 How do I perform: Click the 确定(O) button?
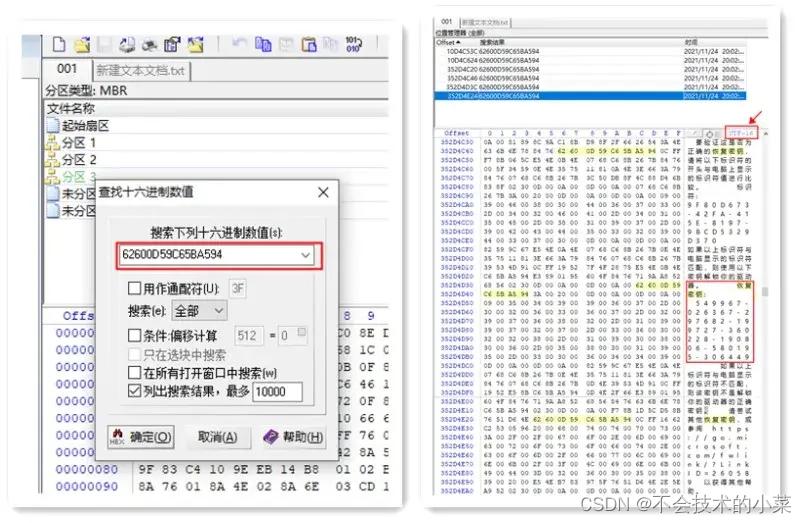coord(141,437)
